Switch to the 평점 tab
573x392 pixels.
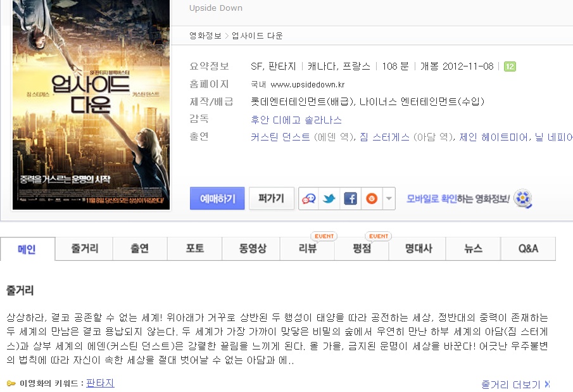[x=362, y=249]
